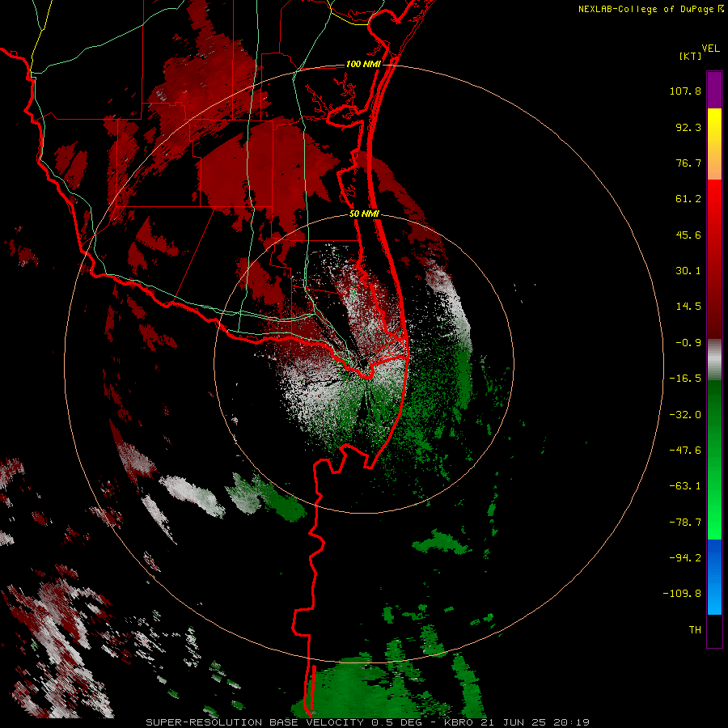
Task: Click the -109.8 legend value
Action: tap(682, 594)
